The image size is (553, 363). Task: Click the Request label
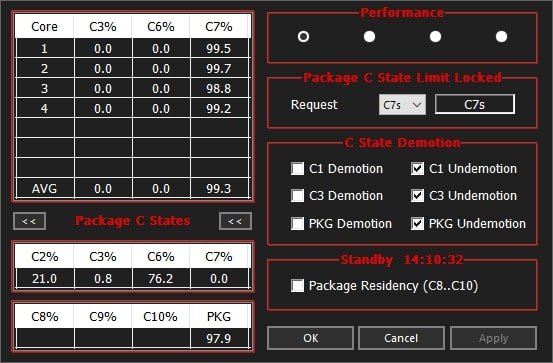tap(314, 104)
